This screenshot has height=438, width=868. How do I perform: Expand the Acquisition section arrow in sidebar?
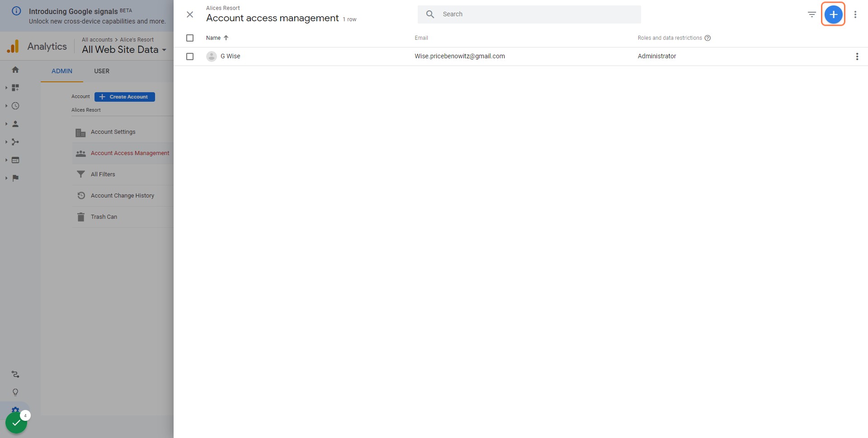point(6,142)
